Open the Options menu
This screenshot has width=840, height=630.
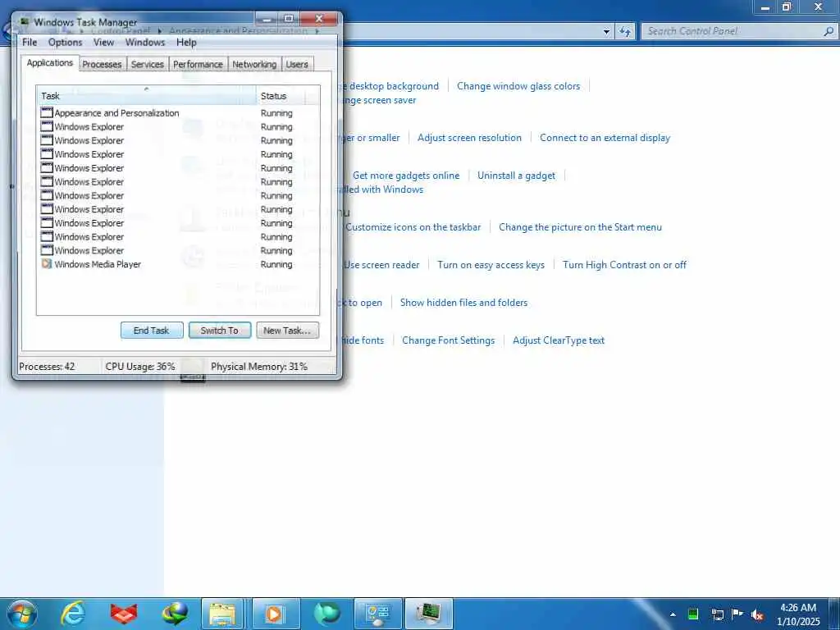[x=66, y=43]
